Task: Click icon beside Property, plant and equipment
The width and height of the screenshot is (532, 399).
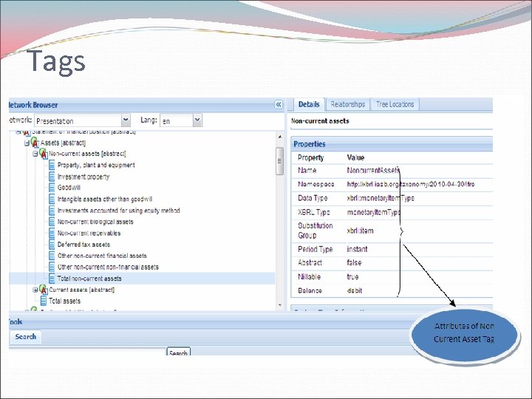Action: pos(52,166)
